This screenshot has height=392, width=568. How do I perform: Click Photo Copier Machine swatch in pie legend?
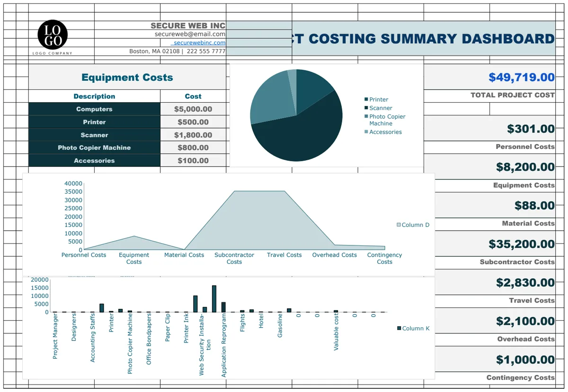pos(366,116)
